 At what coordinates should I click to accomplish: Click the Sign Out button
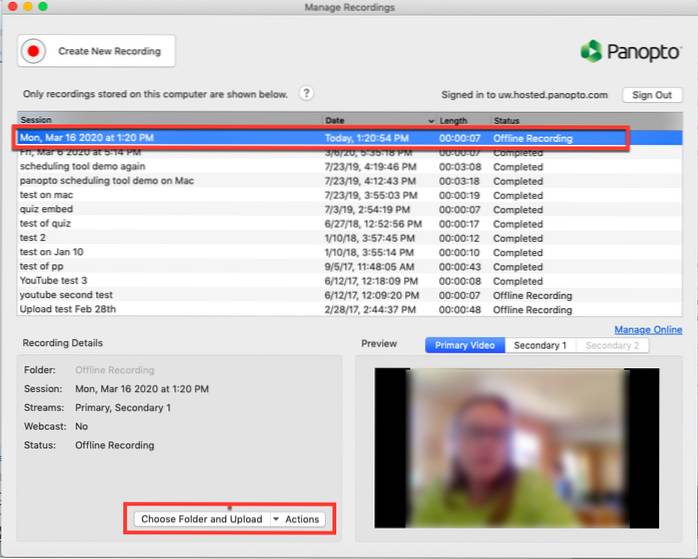(652, 95)
